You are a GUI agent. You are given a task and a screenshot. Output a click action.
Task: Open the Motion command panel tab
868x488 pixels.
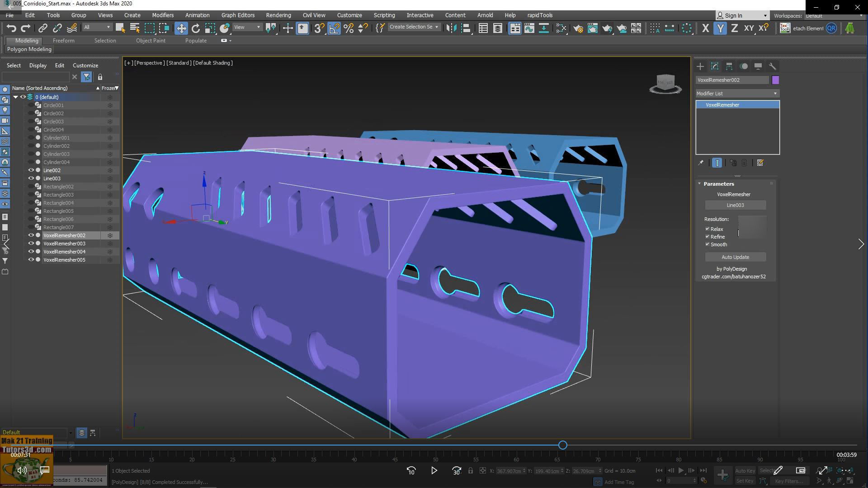pyautogui.click(x=744, y=66)
